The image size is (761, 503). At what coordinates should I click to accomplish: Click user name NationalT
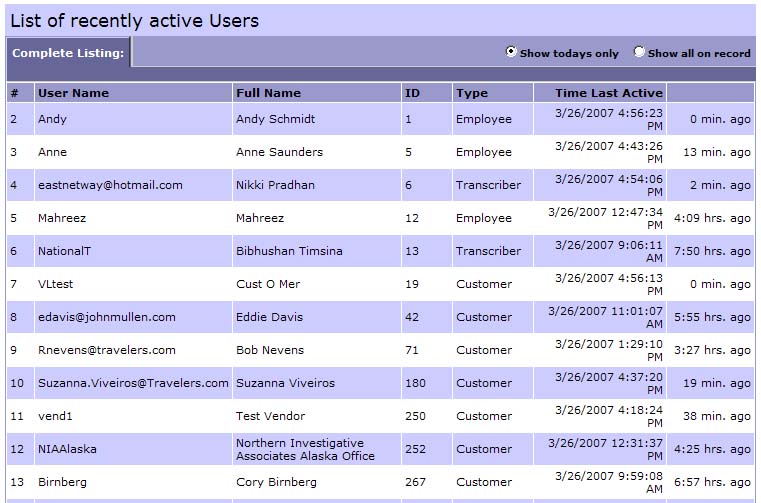pos(65,251)
